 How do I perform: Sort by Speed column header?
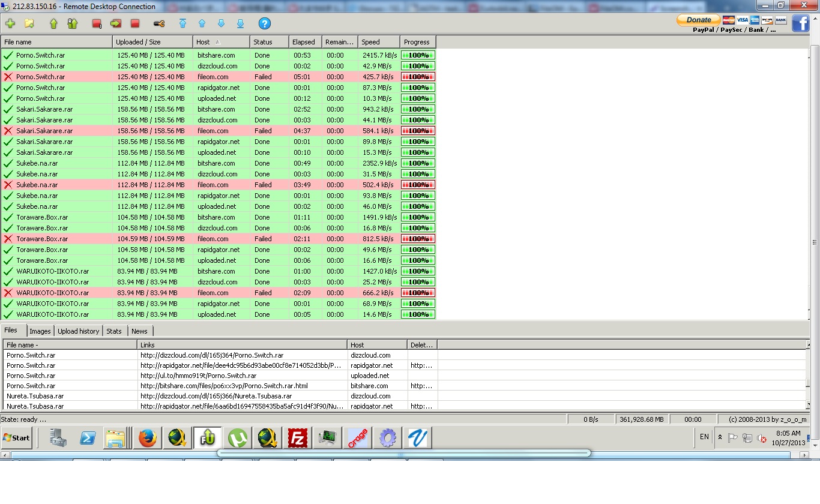(379, 42)
